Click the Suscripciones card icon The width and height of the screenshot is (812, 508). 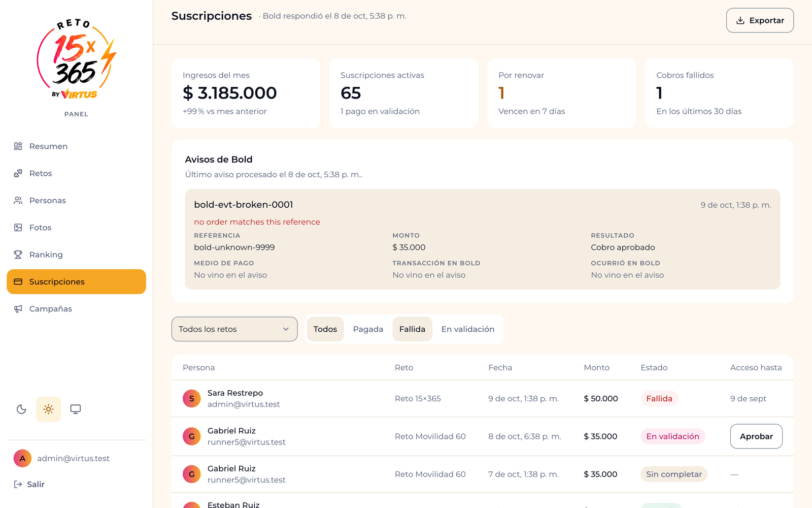(x=18, y=281)
